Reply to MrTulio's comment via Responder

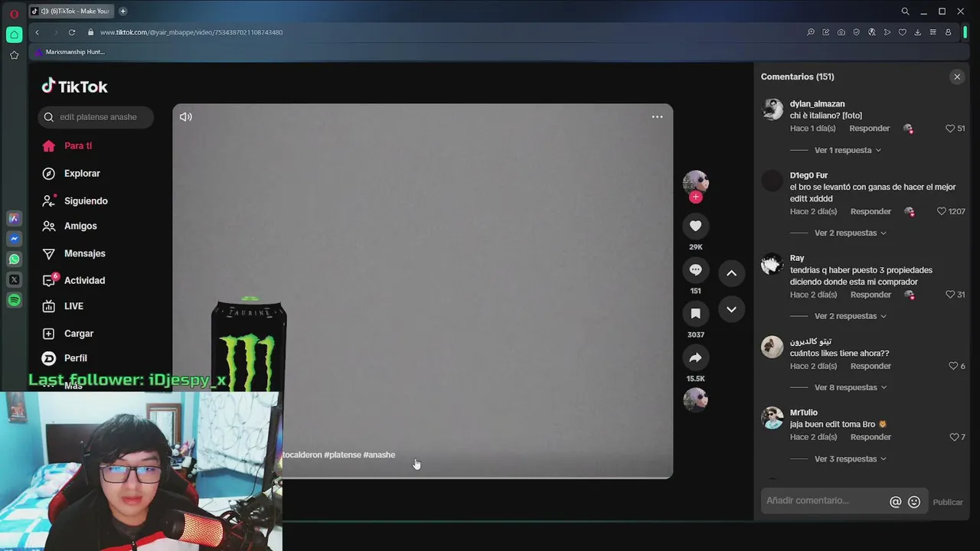click(871, 437)
